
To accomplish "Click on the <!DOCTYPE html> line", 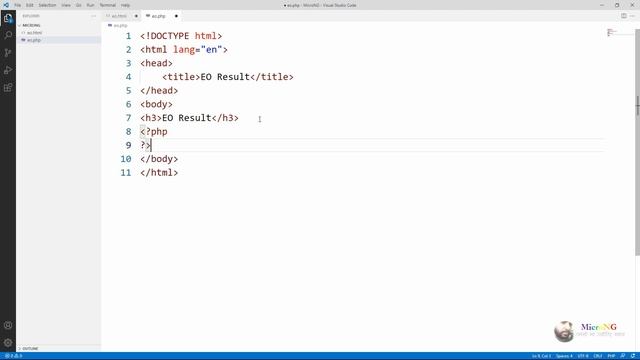I will click(181, 36).
